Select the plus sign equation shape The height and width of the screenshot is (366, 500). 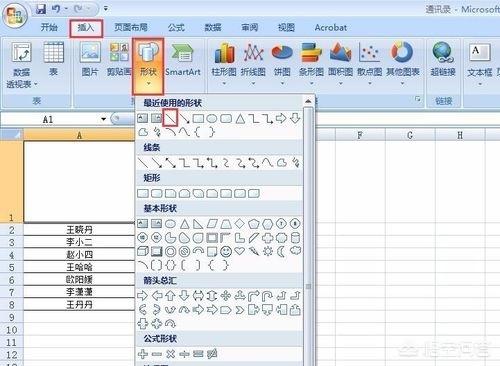coord(143,354)
